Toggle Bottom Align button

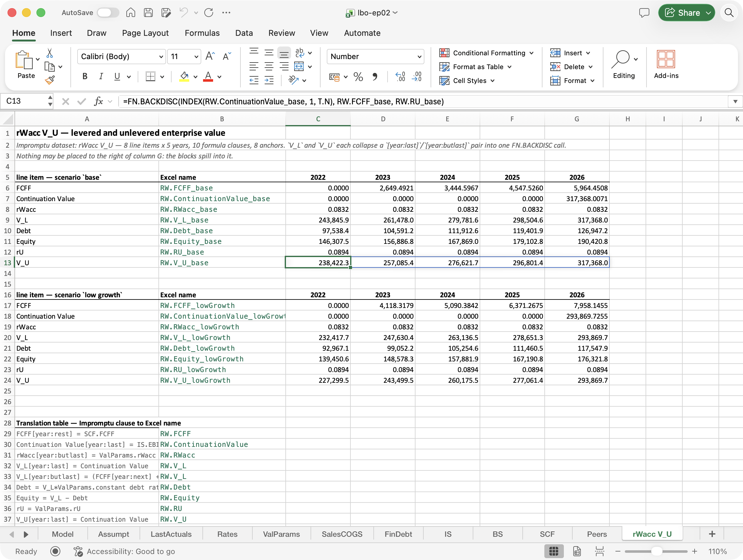coord(284,53)
